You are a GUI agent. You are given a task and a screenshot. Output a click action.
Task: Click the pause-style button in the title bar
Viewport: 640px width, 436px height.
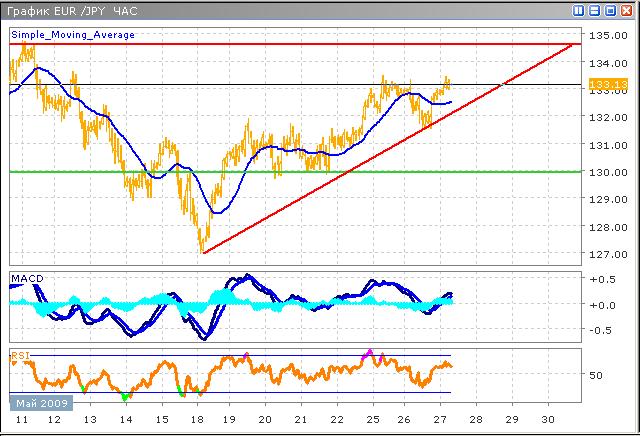(579, 11)
